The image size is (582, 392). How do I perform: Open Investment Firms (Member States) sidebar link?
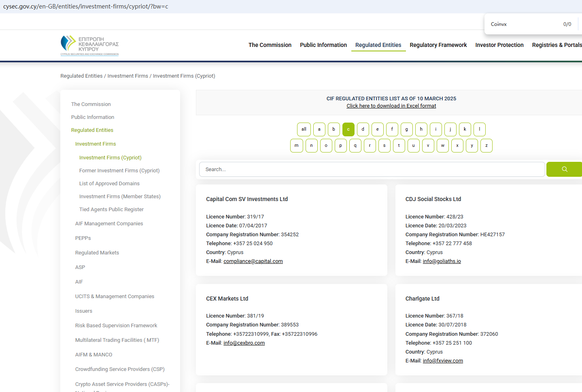point(120,197)
